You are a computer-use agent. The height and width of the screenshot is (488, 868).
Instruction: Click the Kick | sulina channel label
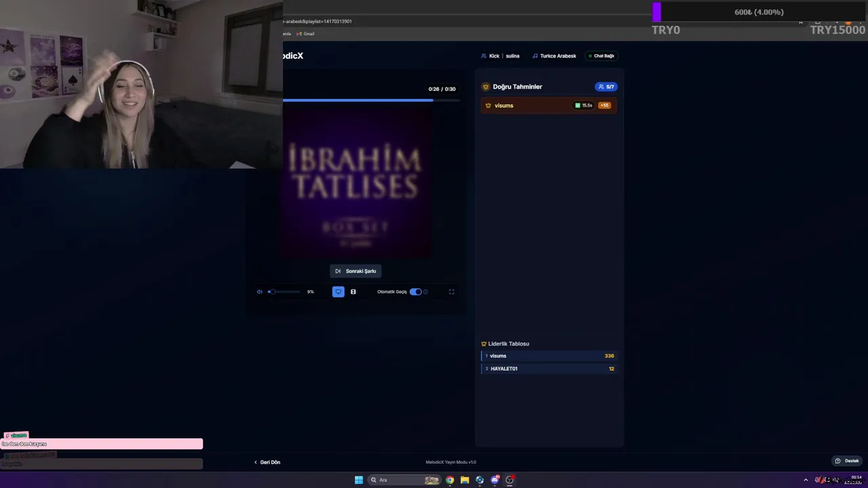(x=500, y=56)
